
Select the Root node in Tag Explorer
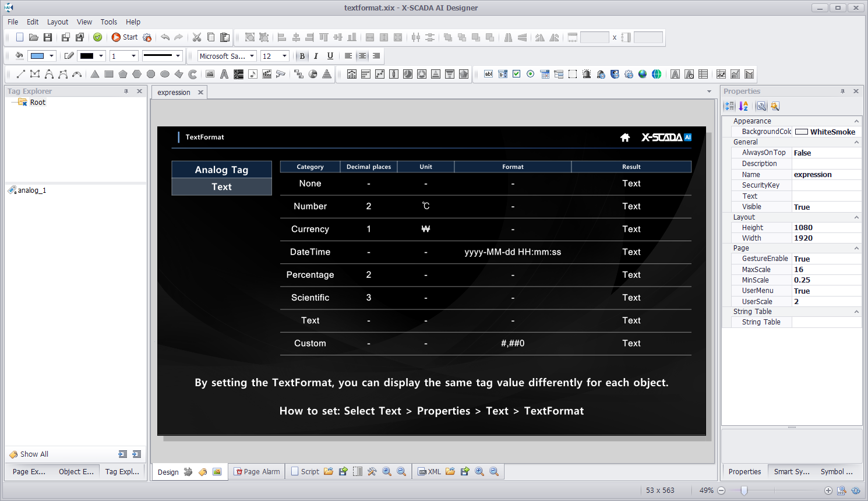tap(37, 102)
